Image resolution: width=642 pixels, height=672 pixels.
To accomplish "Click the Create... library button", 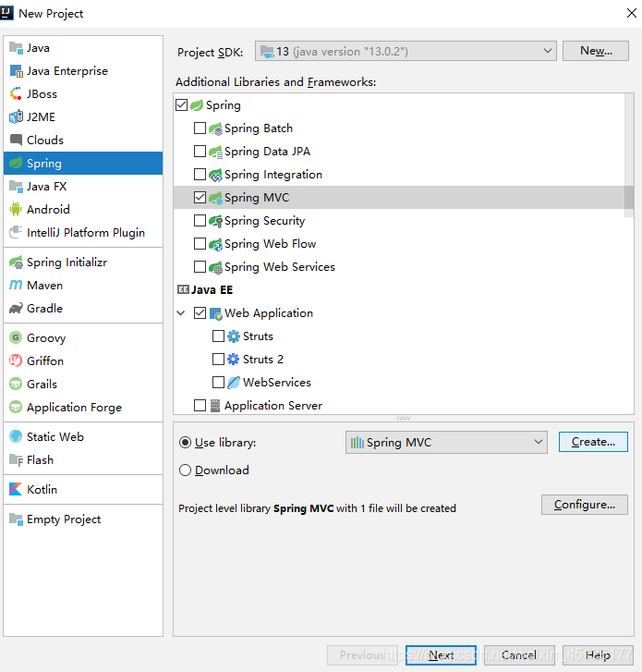I will pos(593,442).
